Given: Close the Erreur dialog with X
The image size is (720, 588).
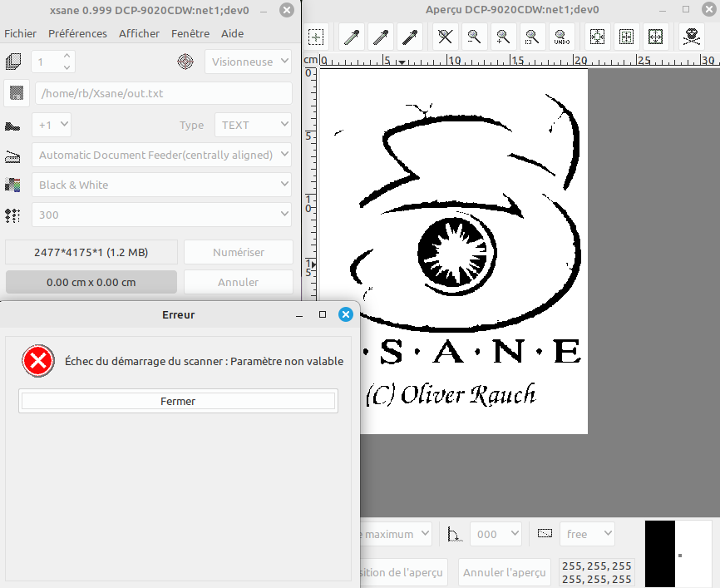Looking at the screenshot, I should tap(346, 314).
